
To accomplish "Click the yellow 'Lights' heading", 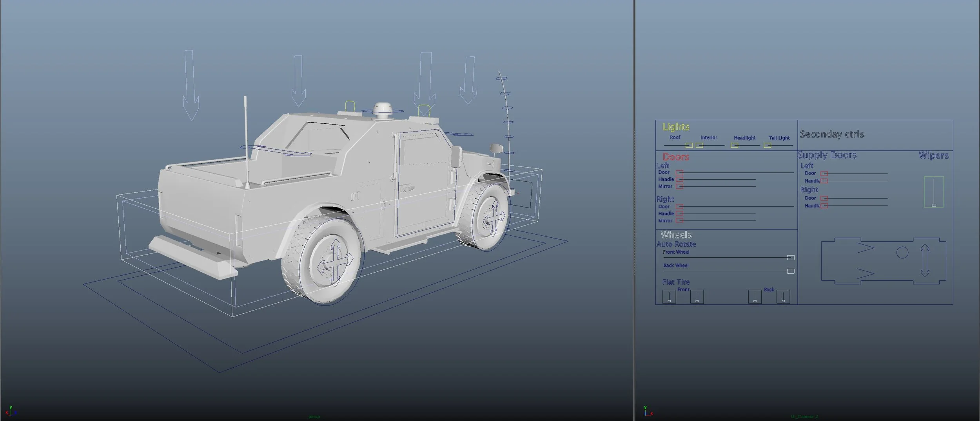I will click(x=676, y=127).
